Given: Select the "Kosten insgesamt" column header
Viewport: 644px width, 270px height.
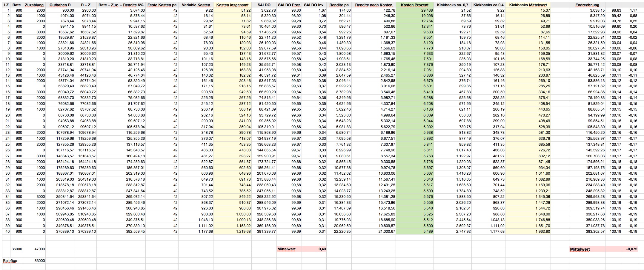Looking at the screenshot, I should [x=232, y=5].
